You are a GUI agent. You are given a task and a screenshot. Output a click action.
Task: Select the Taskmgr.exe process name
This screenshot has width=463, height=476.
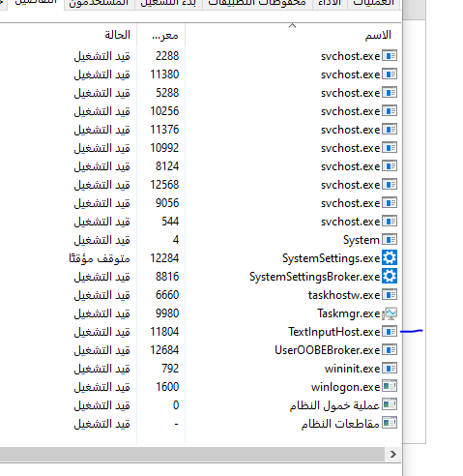pos(349,313)
